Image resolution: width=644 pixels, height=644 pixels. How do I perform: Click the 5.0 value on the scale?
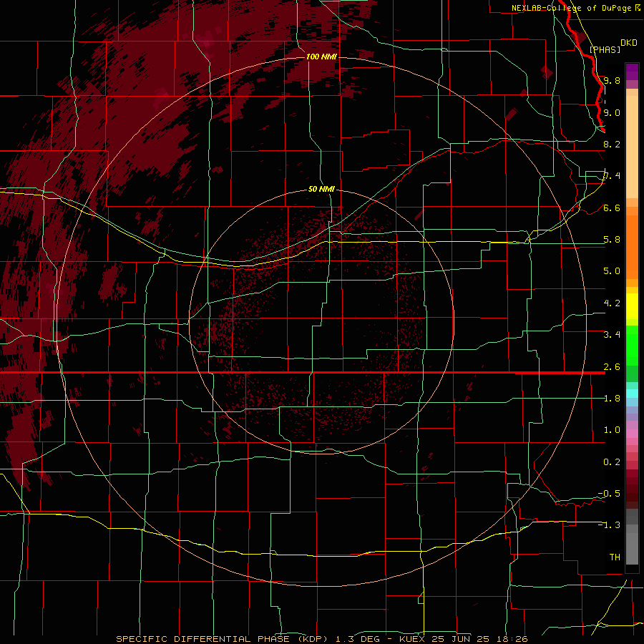click(x=612, y=271)
